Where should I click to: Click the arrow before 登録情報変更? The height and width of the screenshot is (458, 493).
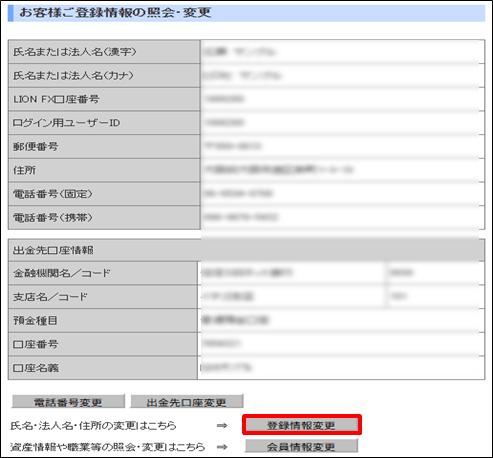pyautogui.click(x=222, y=425)
